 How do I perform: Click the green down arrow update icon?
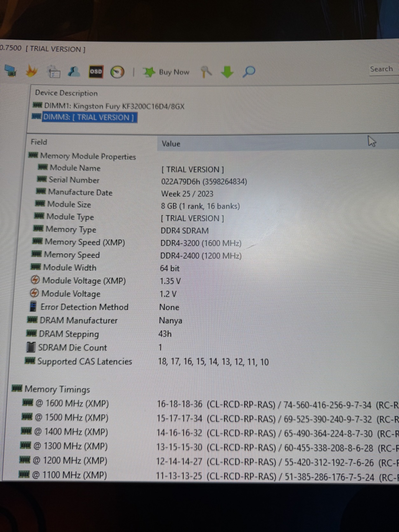click(x=227, y=72)
